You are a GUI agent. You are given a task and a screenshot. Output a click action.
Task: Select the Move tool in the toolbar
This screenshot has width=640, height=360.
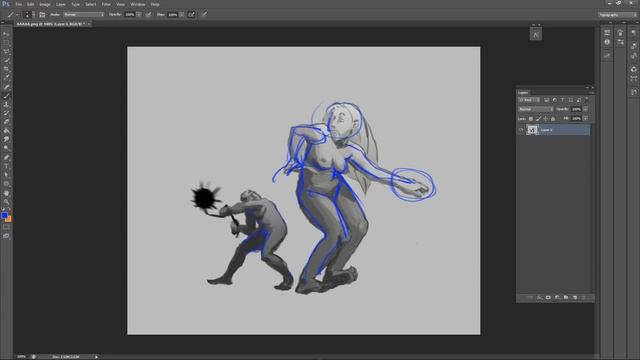coord(6,34)
